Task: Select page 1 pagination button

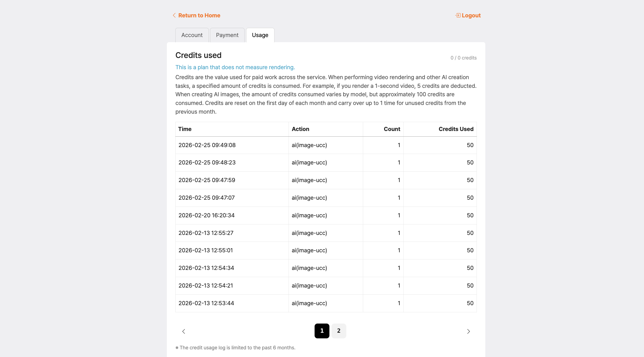Action: tap(322, 331)
